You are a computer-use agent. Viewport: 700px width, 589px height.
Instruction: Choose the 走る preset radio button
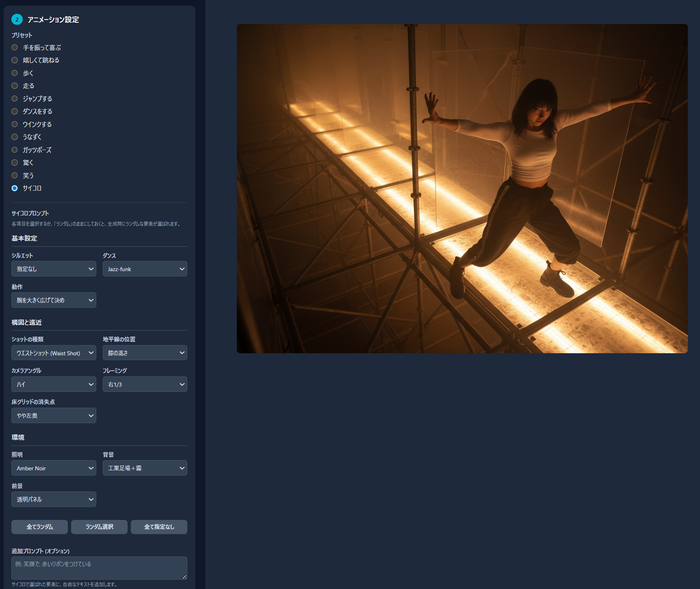click(15, 86)
